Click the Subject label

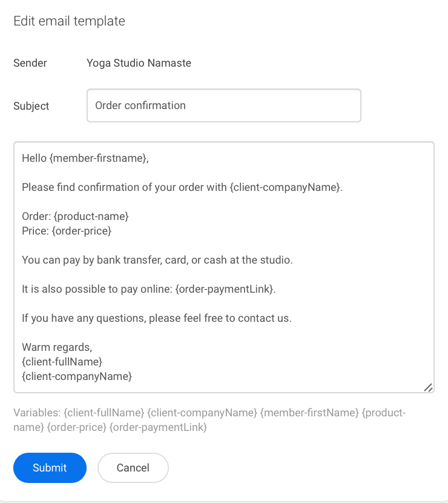(x=31, y=106)
